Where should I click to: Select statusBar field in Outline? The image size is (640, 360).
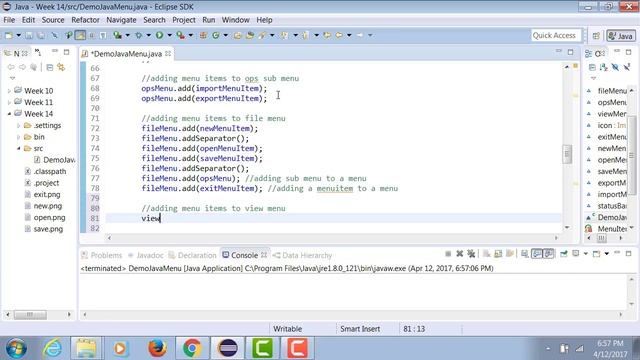(x=611, y=206)
